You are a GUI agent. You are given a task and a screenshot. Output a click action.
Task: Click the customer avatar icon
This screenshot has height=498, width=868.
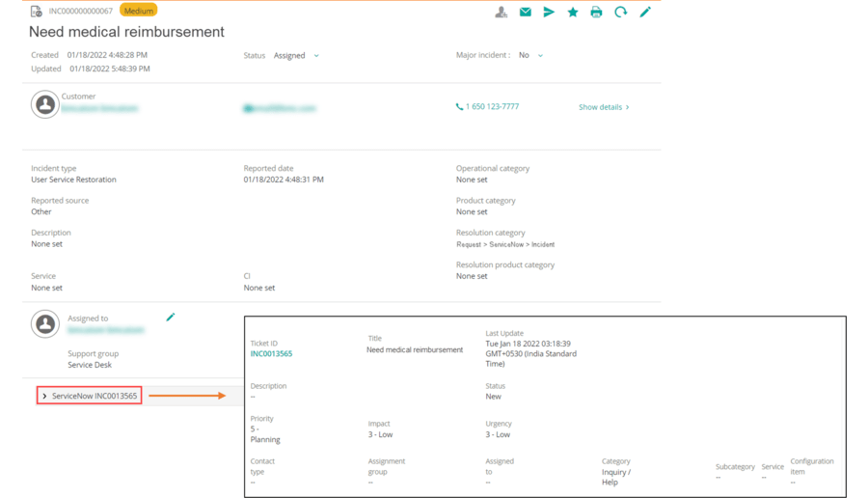pos(44,104)
